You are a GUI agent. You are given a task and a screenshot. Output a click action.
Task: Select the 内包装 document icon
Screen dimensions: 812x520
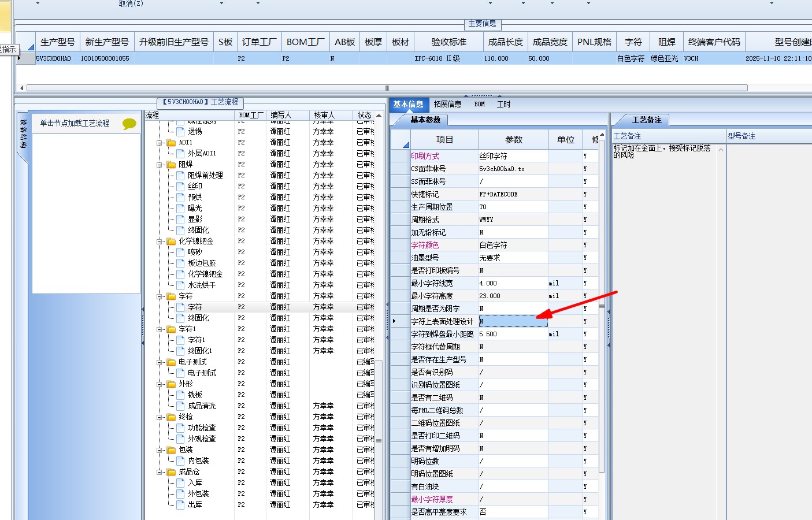(x=180, y=460)
